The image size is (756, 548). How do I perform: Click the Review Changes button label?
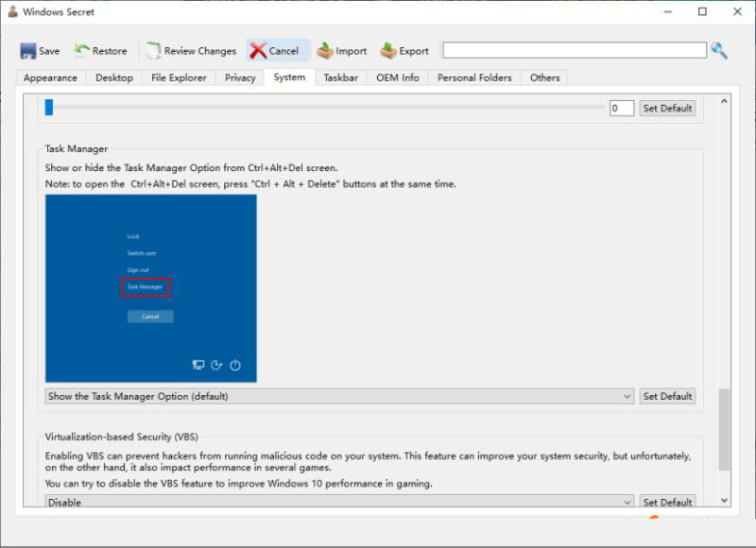tap(200, 51)
